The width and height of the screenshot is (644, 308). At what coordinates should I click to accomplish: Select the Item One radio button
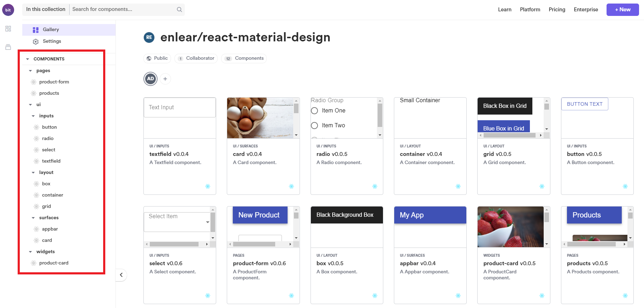click(314, 111)
